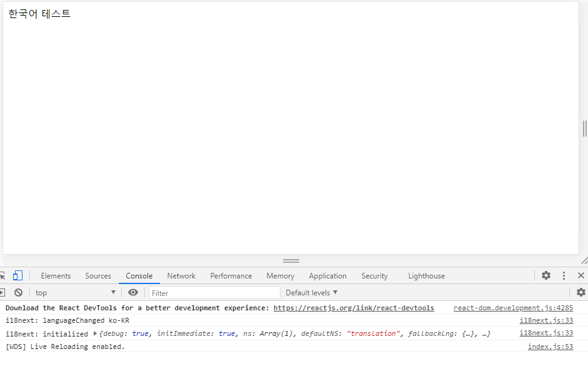Screen dimensions: 588x369
Task: Open DevTools settings gear
Action: 546,275
